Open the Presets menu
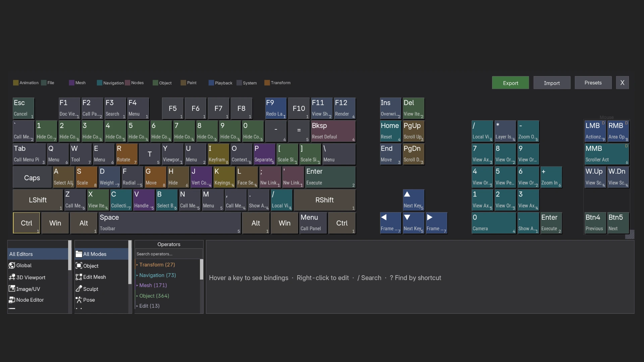The width and height of the screenshot is (644, 362). coord(593,83)
